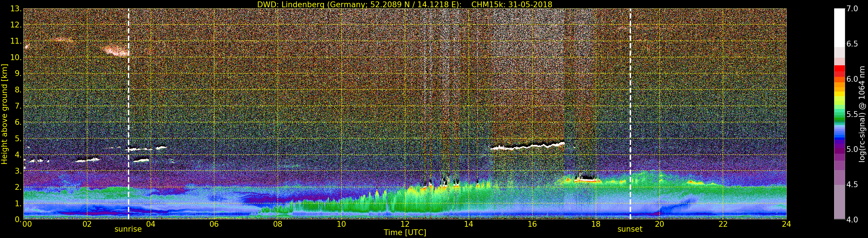Click the colorbar tick label '4.5'
The image size is (868, 238).
tap(852, 185)
